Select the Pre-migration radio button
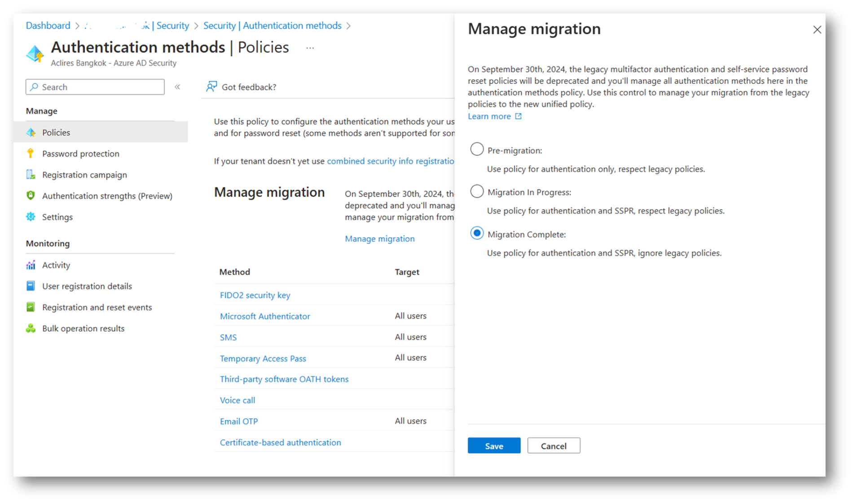This screenshot has height=504, width=853. (x=476, y=149)
